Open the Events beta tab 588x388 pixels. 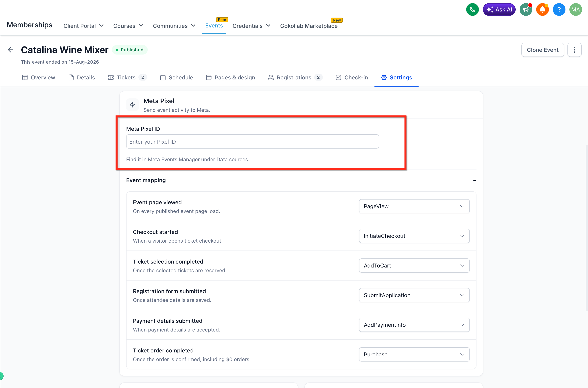coord(214,25)
